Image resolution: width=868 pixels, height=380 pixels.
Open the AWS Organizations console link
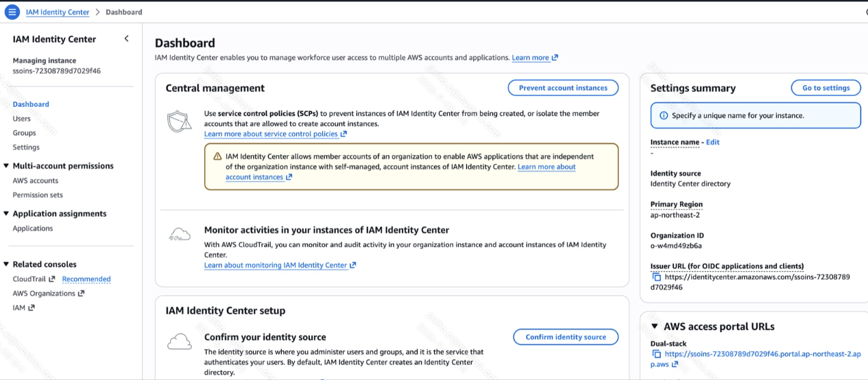coord(48,294)
